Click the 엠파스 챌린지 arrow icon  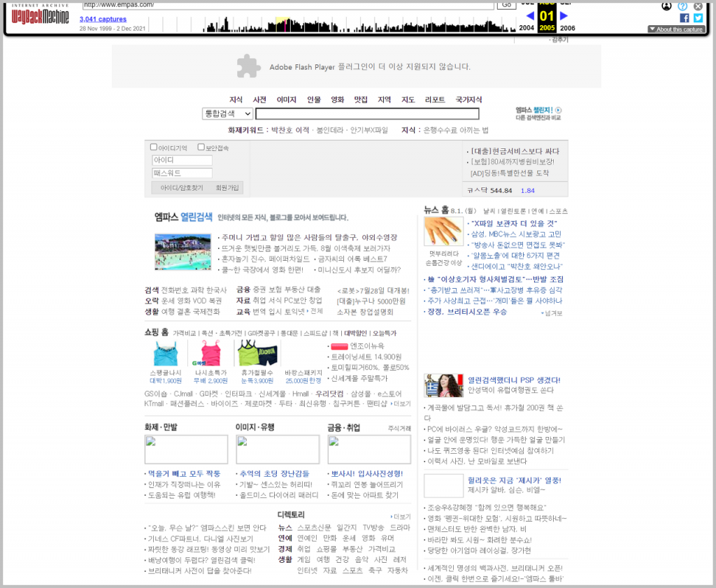click(x=559, y=110)
